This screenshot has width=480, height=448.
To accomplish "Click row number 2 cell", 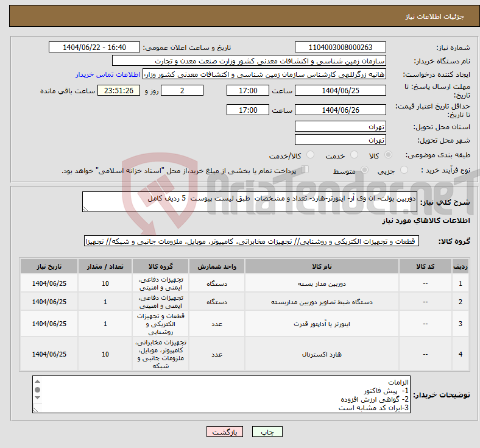I will point(460,302).
